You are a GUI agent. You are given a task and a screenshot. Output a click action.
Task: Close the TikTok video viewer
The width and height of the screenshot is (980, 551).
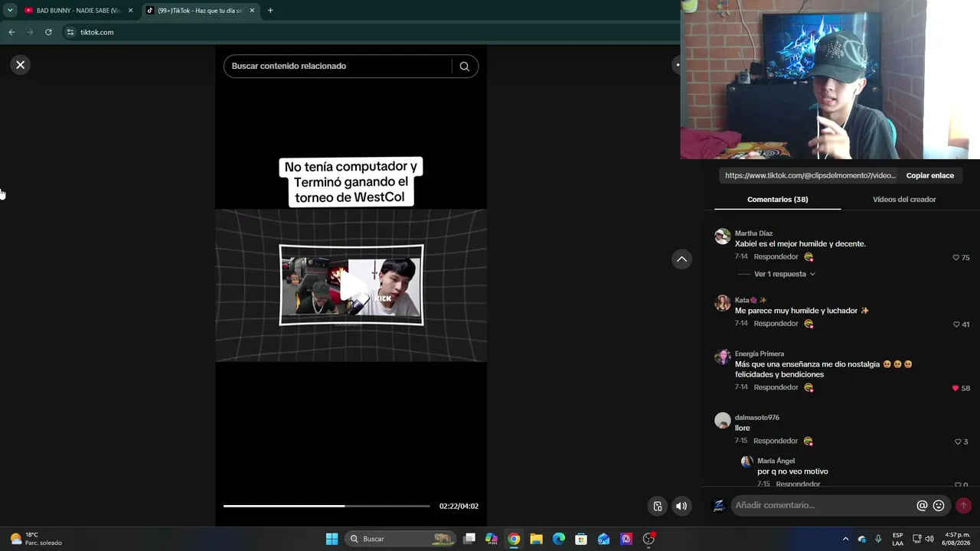point(21,65)
